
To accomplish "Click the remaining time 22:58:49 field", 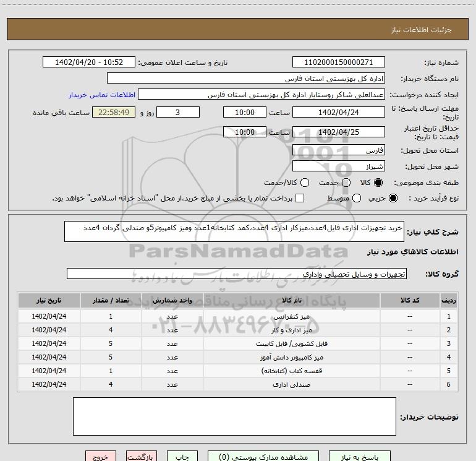I will click(114, 112).
